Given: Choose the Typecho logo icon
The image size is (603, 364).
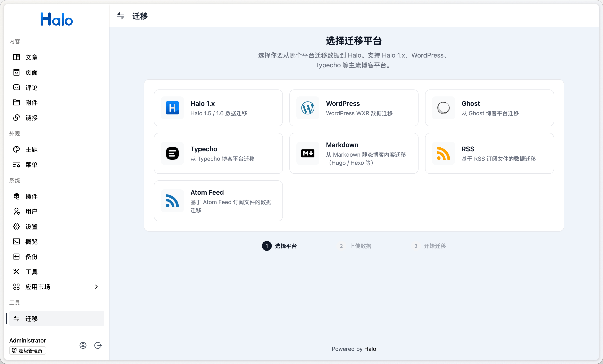Looking at the screenshot, I should [x=172, y=153].
